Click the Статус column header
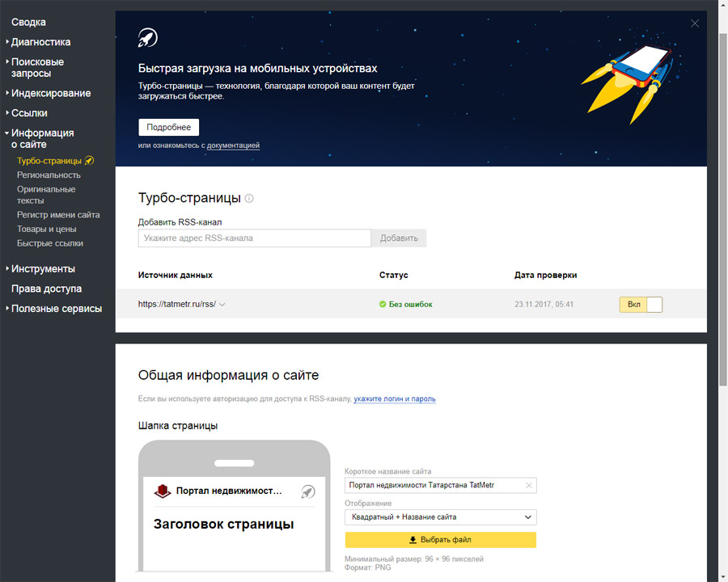Viewport: 728px width, 582px height. point(394,275)
